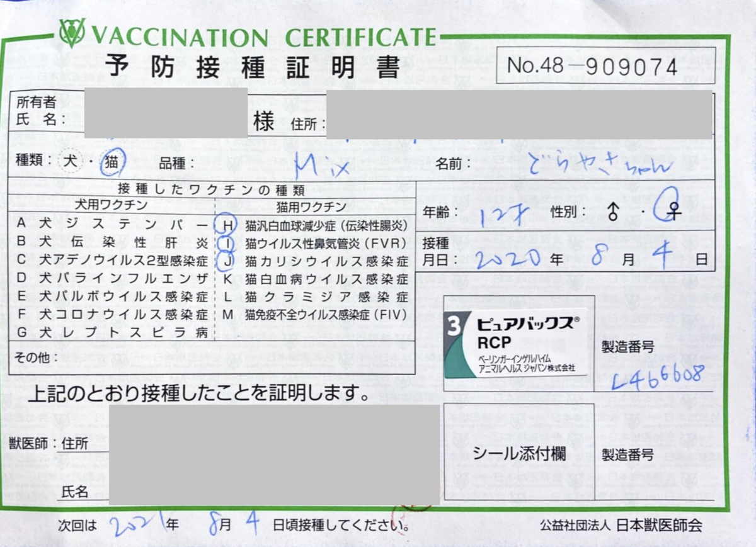Image resolution: width=756 pixels, height=547 pixels.
Task: Select certificate number No.48-909074
Action: point(593,67)
